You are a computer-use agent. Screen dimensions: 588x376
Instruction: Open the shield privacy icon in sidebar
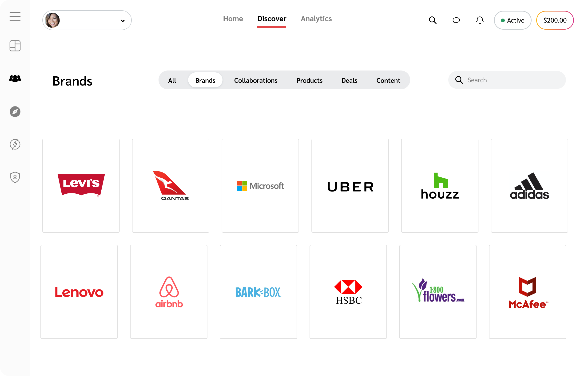(15, 177)
